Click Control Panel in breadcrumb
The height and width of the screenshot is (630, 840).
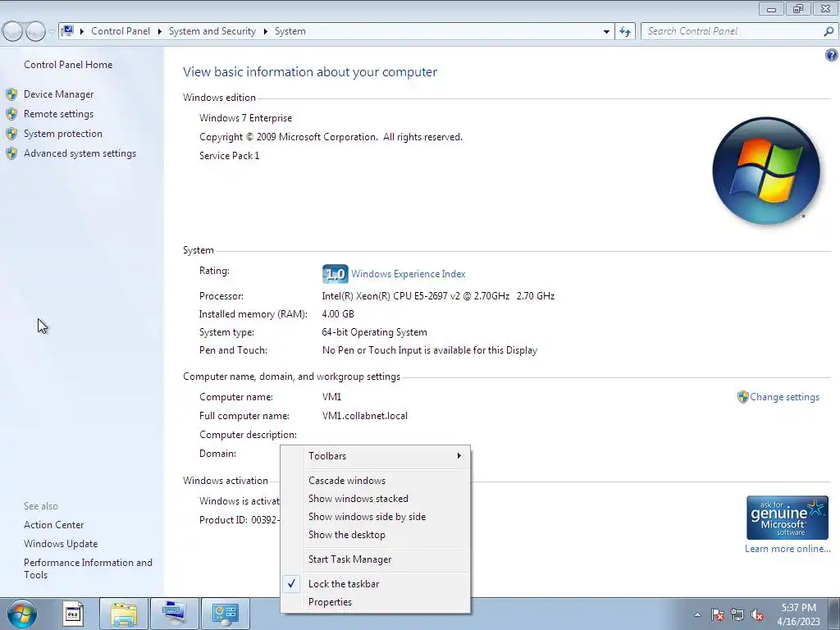[121, 31]
